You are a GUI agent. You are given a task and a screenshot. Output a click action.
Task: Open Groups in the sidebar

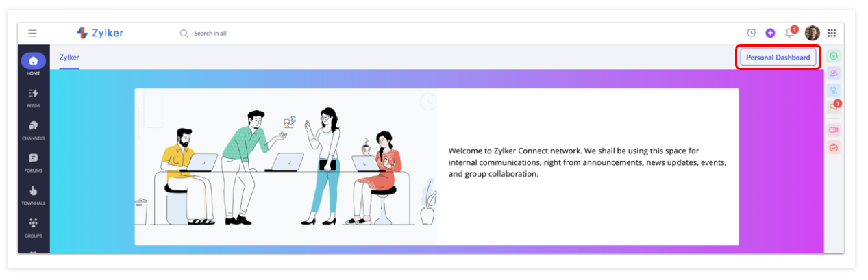click(33, 227)
